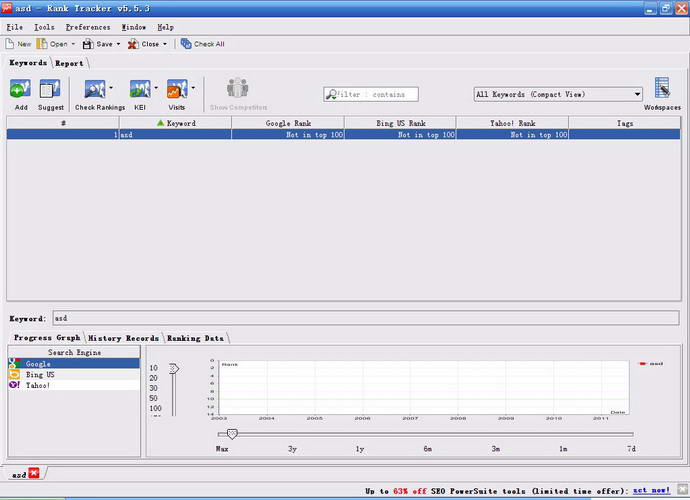Image resolution: width=690 pixels, height=500 pixels.
Task: Select Yahoo! in the search engine list
Action: [74, 385]
